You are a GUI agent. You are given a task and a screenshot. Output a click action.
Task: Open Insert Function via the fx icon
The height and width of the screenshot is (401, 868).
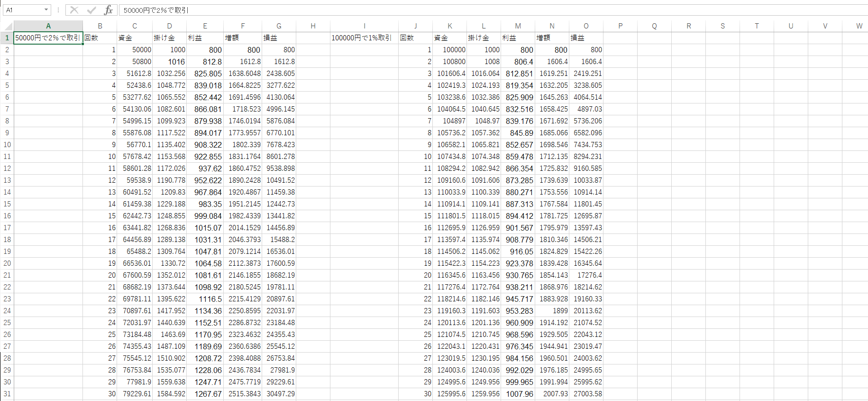[109, 10]
